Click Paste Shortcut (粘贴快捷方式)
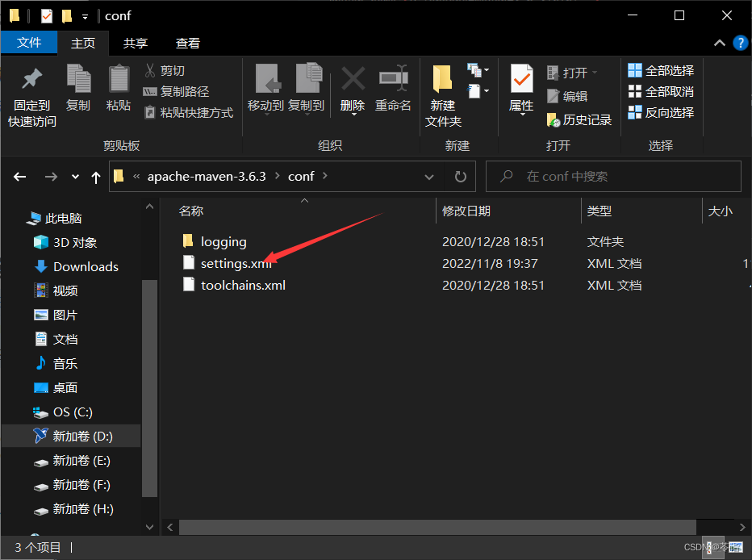 [189, 113]
